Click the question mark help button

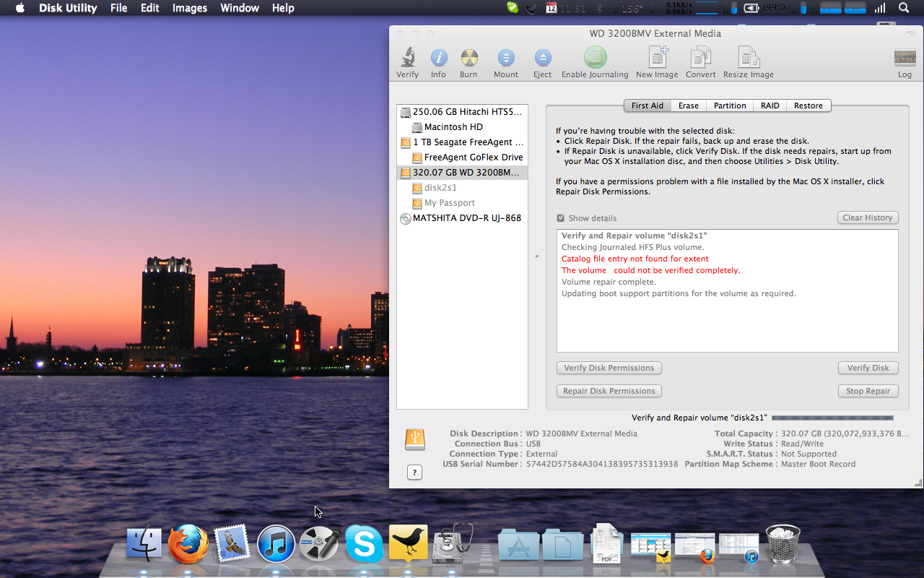[414, 473]
